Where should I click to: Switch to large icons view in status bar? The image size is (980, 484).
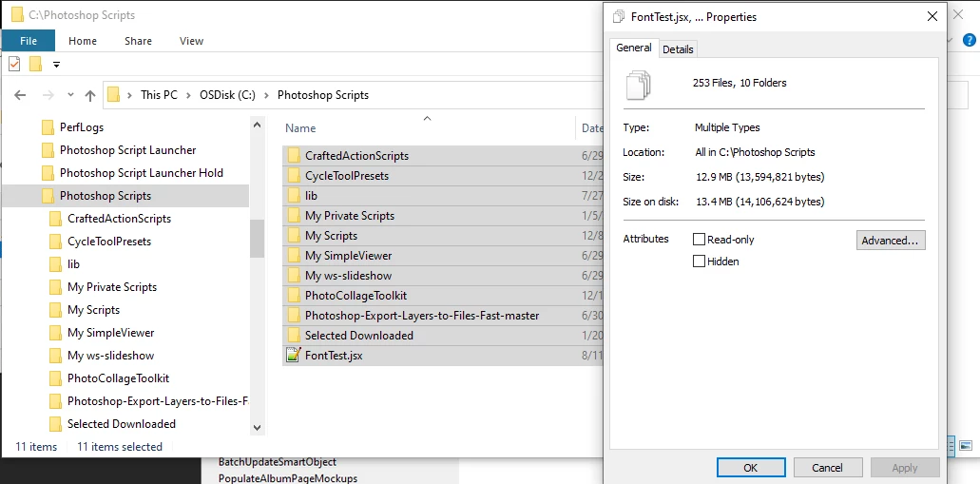point(966,446)
